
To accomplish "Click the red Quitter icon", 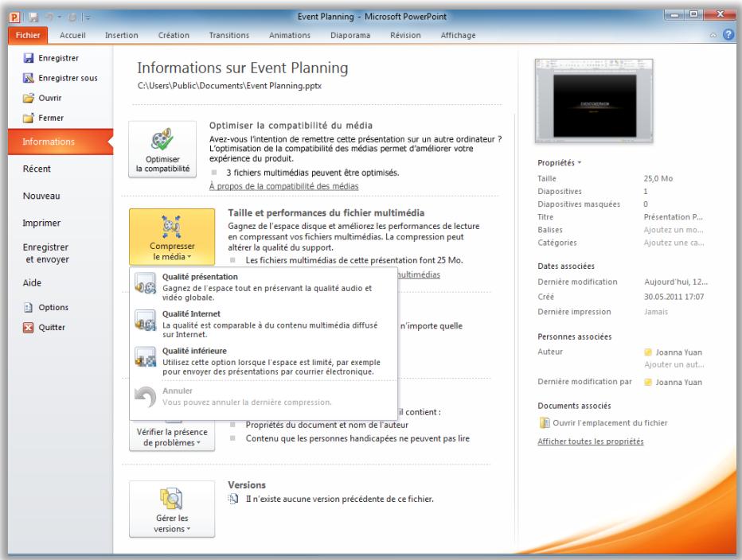I will [x=29, y=327].
